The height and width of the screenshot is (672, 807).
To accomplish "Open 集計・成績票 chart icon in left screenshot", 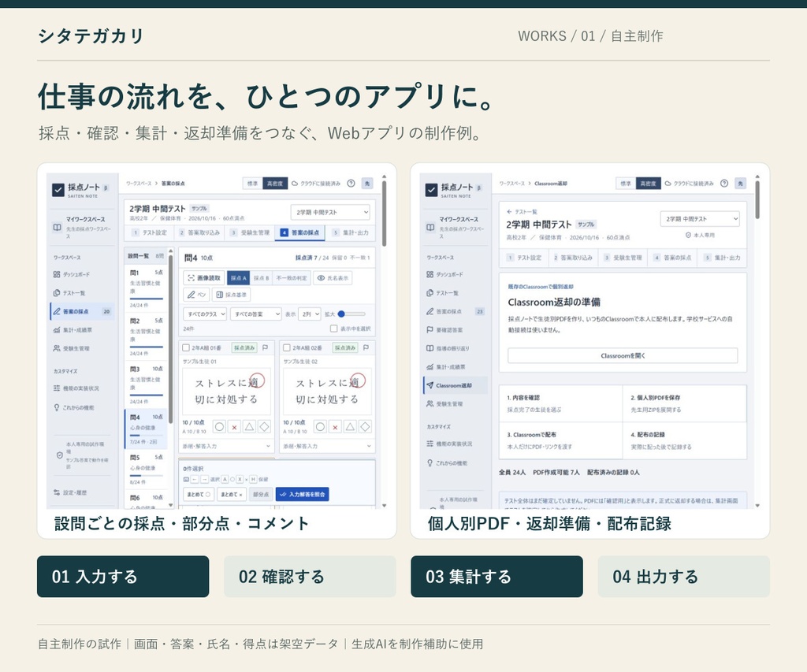I will click(57, 330).
